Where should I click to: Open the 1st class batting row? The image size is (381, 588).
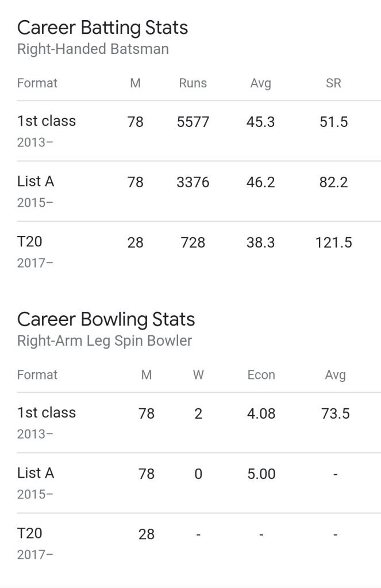[199, 131]
